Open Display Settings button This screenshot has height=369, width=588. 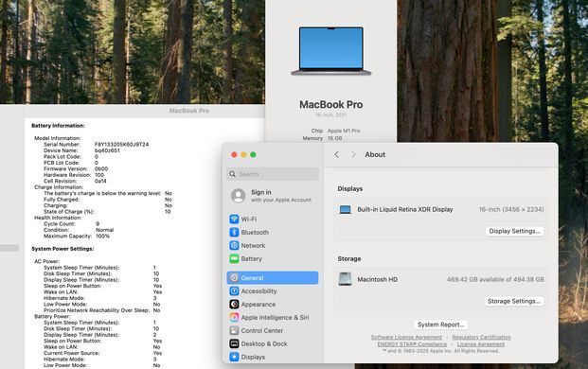(514, 231)
